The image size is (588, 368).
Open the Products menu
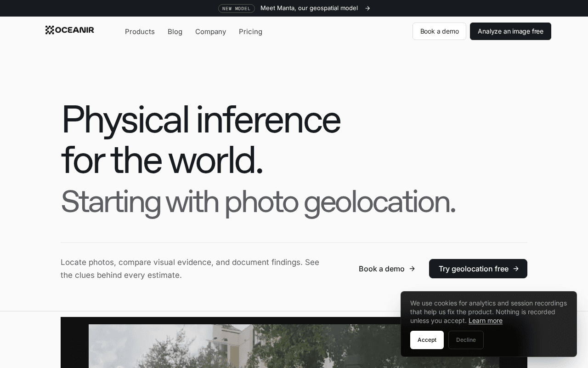point(140,31)
